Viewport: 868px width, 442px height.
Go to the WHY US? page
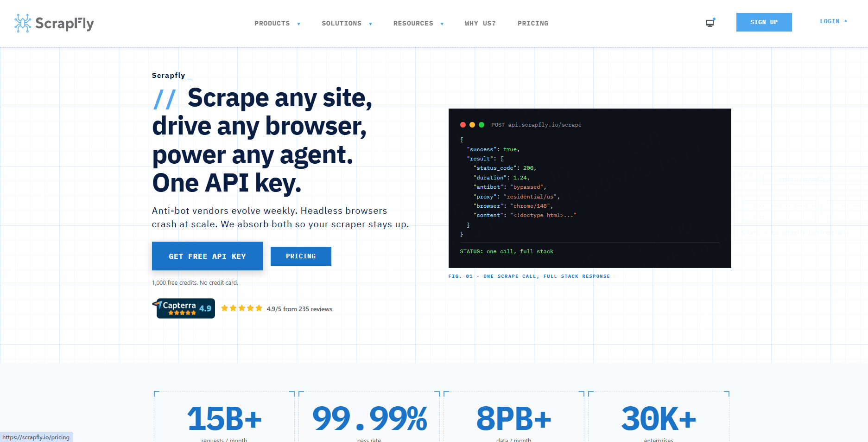coord(480,23)
